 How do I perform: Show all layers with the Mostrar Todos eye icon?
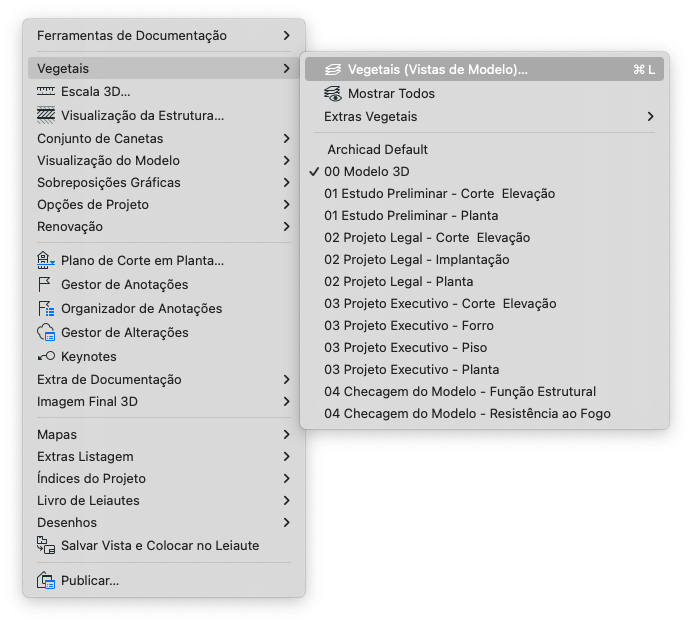click(x=333, y=94)
